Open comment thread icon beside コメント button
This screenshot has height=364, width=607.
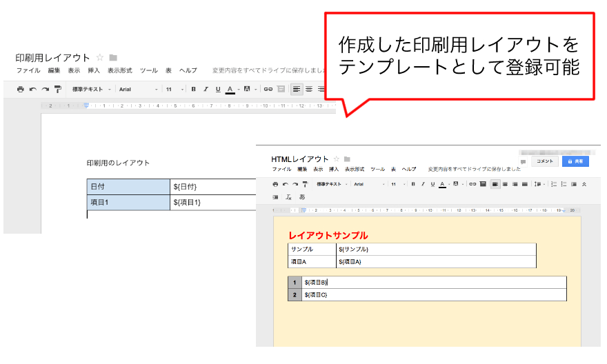(523, 162)
